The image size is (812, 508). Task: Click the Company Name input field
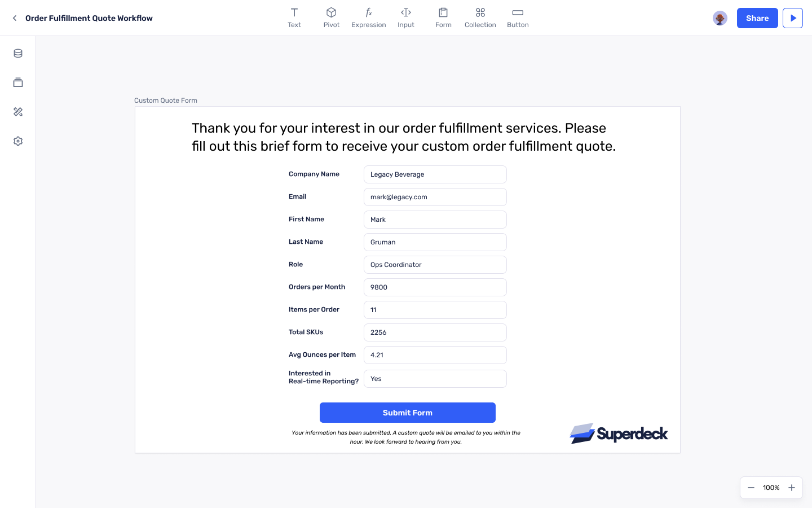(x=435, y=174)
